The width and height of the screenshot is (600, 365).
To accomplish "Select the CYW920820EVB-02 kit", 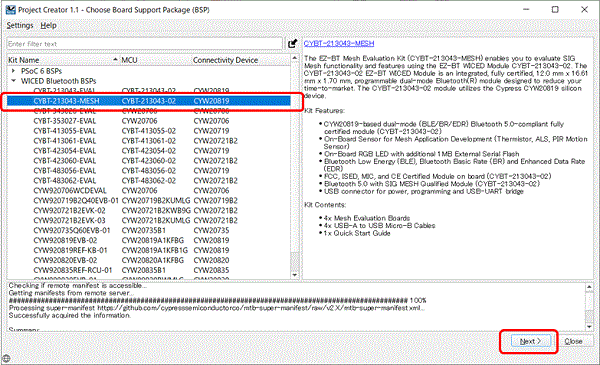I will coord(65,260).
